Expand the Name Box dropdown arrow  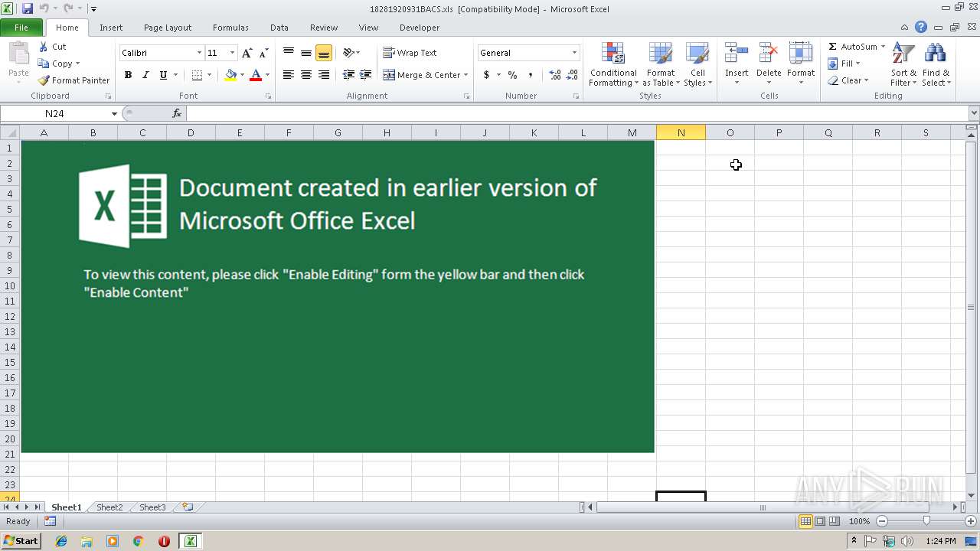point(114,113)
